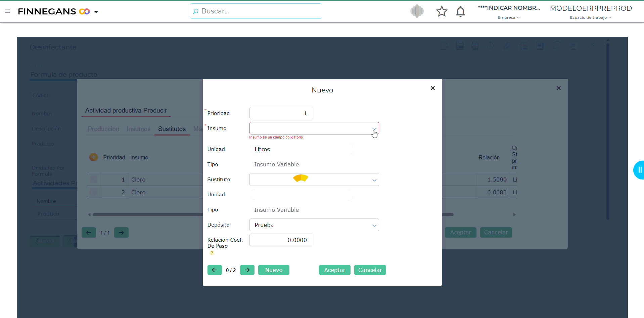
Task: Click the vertical scrollbar of the Desinfectante form
Action: tap(608, 131)
